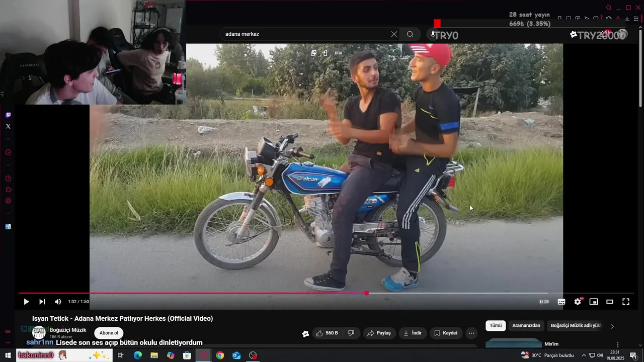Open Copilot from the taskbar

[171, 355]
